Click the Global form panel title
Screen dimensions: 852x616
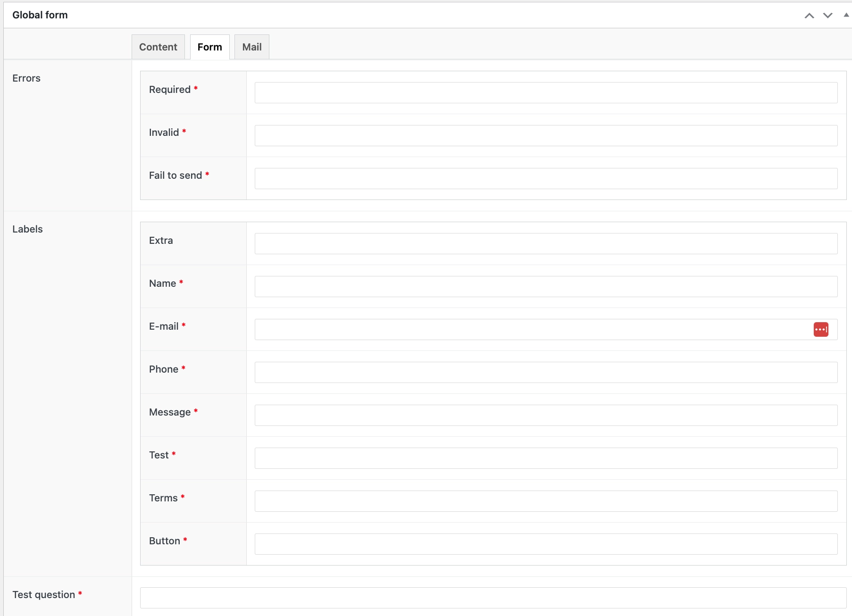[40, 15]
